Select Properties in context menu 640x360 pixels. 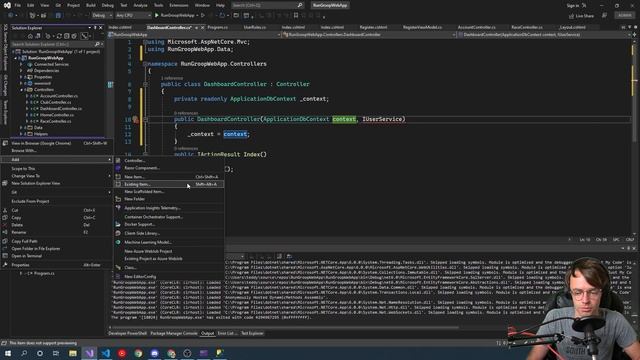click(56, 265)
